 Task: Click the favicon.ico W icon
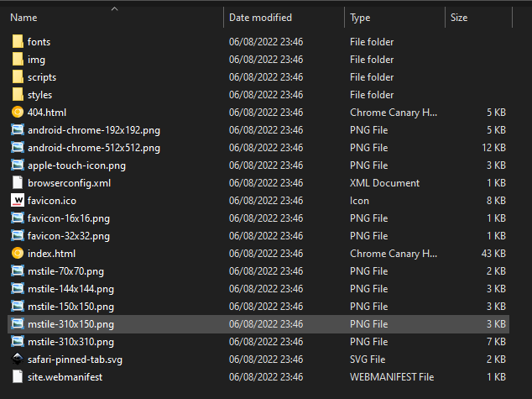coord(18,201)
